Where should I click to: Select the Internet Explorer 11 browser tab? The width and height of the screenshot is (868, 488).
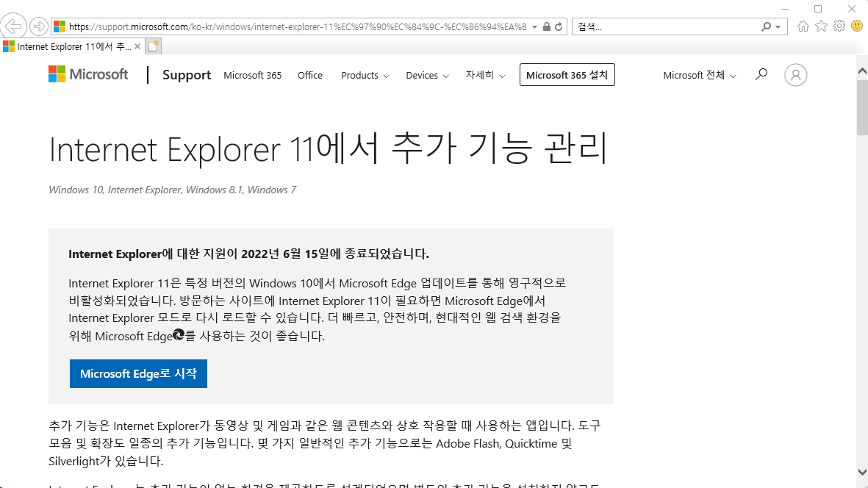pyautogui.click(x=73, y=46)
